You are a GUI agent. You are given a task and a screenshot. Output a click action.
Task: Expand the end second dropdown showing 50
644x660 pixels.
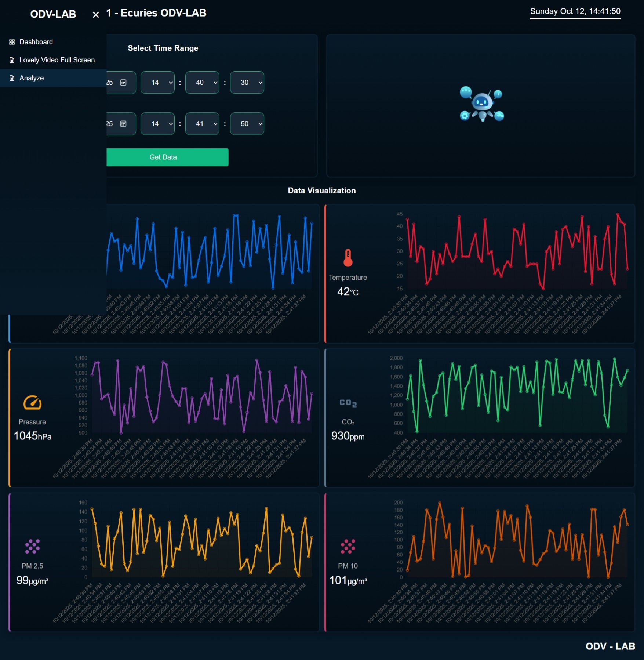point(247,124)
